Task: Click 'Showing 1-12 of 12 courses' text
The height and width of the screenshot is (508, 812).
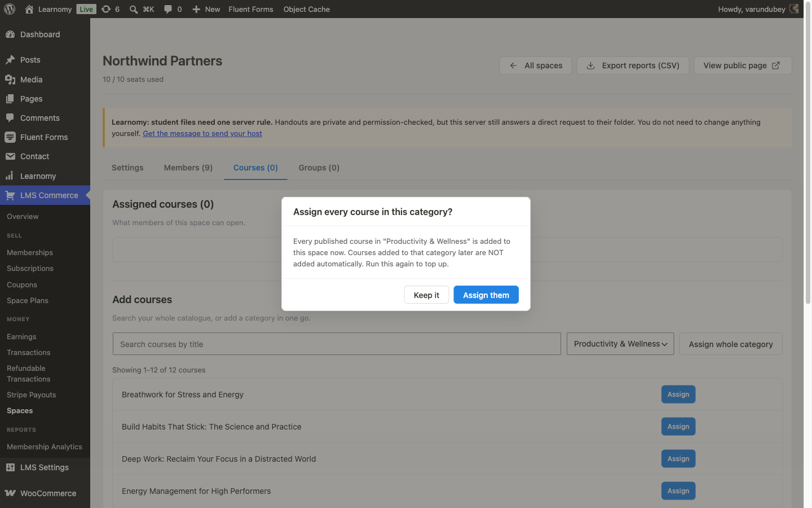Action: point(159,370)
